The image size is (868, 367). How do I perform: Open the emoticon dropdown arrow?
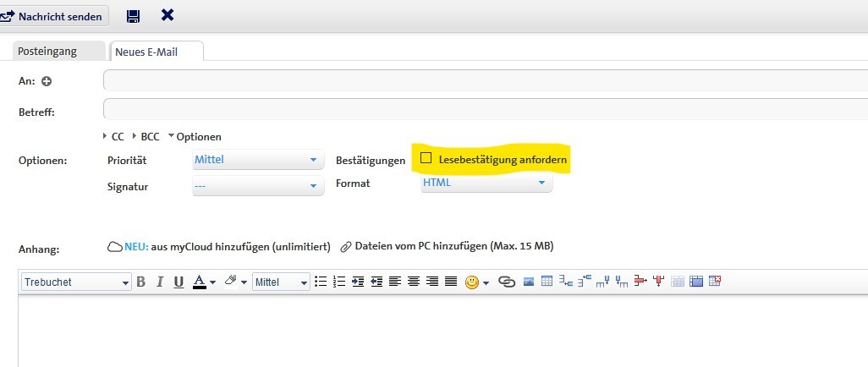486,283
